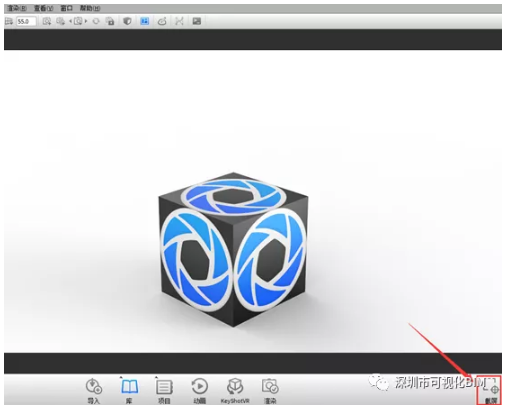Click the second add-camera icon with plus
The width and height of the screenshot is (509, 410).
click(61, 21)
